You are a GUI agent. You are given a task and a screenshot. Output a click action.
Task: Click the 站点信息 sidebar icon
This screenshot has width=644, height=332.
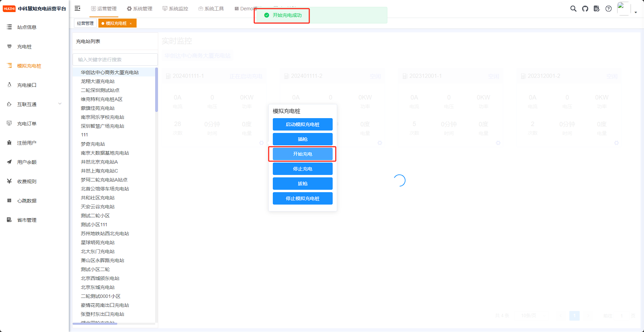(x=9, y=27)
